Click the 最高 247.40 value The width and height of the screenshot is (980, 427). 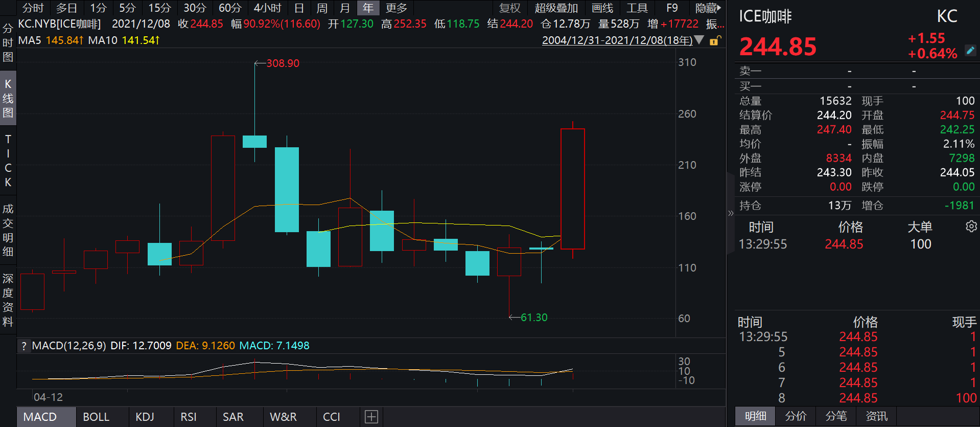click(834, 130)
